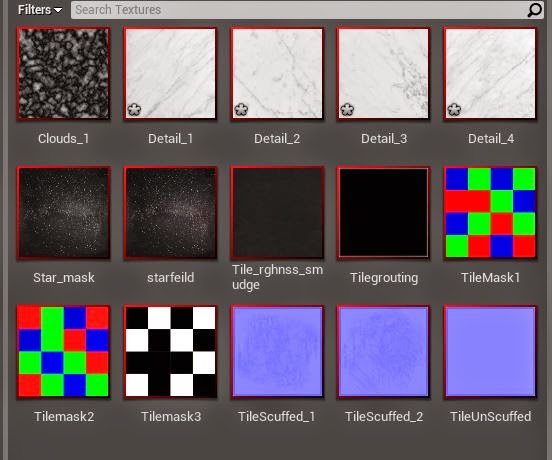
Task: Select the Detail_3 marble texture thumbnail
Action: (384, 74)
